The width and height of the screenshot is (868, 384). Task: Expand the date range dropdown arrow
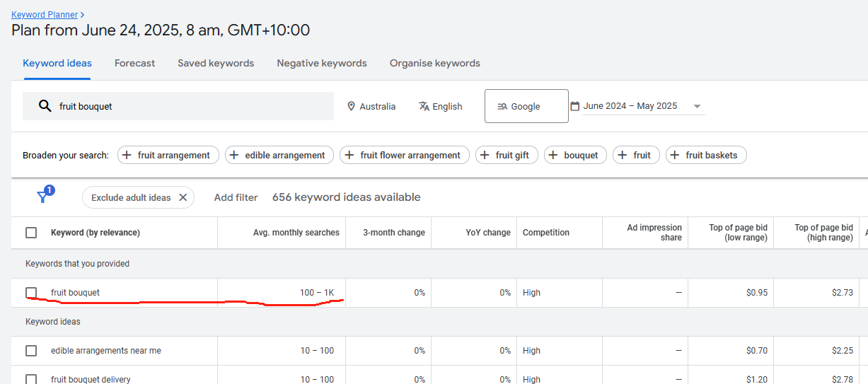click(697, 106)
